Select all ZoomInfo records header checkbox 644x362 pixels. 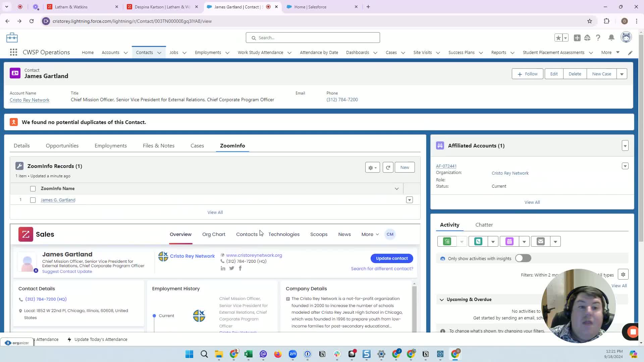pos(33,189)
